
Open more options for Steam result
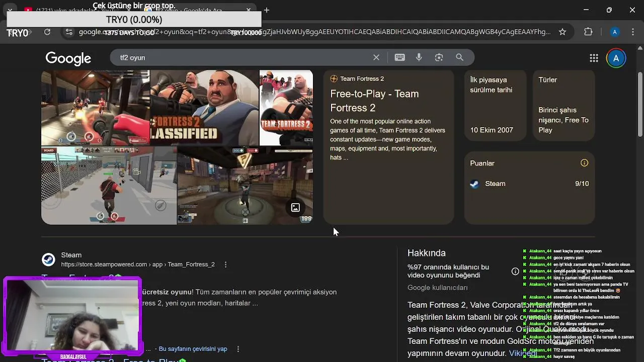[225, 264]
